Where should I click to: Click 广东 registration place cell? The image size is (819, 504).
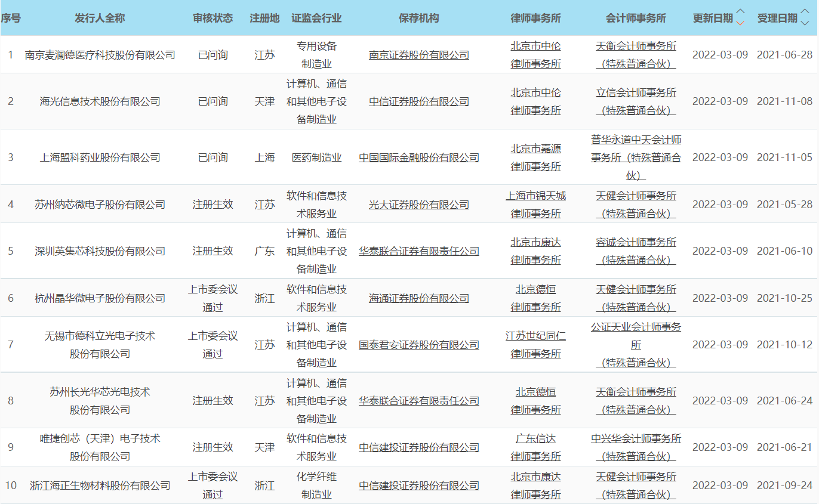(x=264, y=251)
